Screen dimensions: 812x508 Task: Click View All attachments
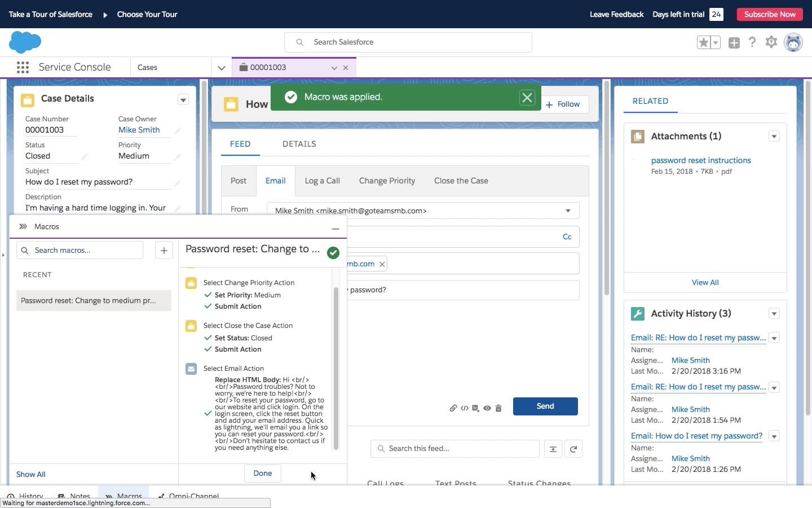coord(705,282)
